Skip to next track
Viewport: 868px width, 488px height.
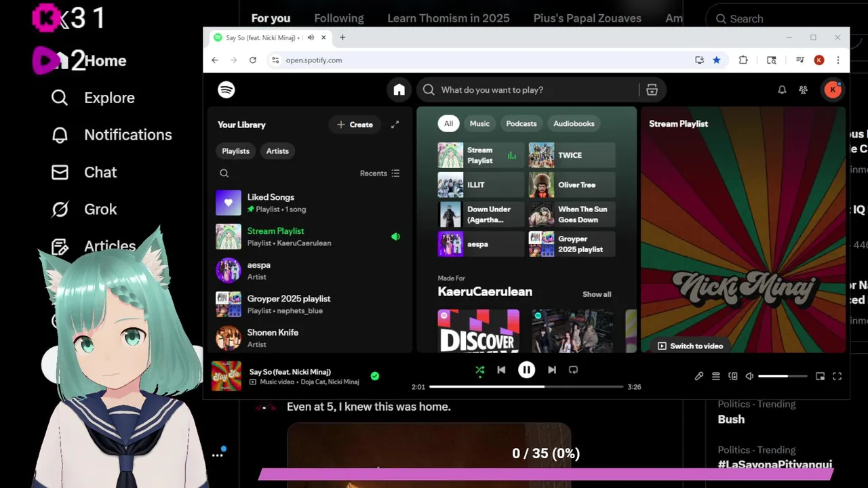click(x=552, y=370)
